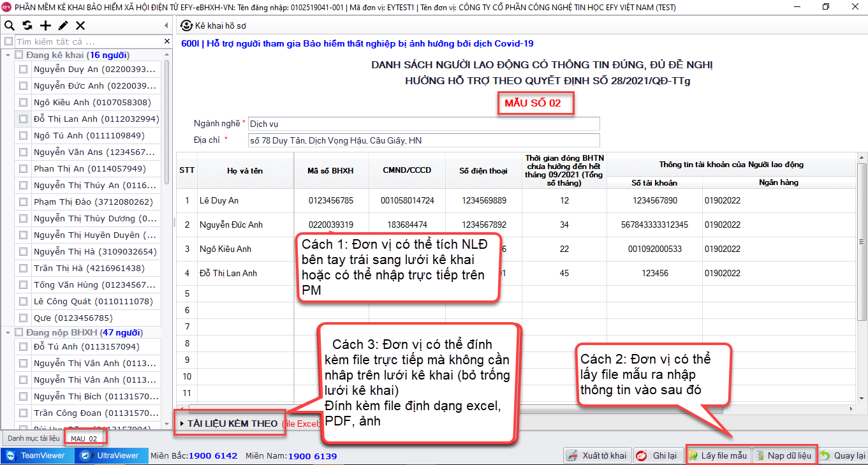Click the Ngành nghề input field

pos(424,124)
